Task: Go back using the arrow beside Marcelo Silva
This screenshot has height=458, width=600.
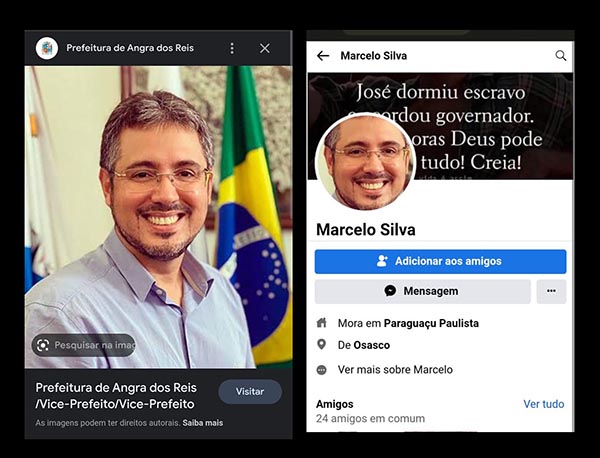Action: pyautogui.click(x=323, y=56)
